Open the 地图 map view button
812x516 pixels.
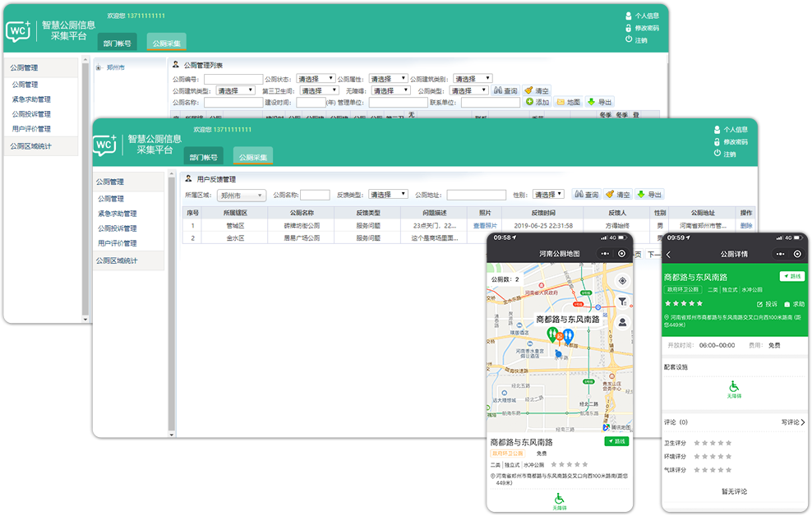click(x=568, y=102)
